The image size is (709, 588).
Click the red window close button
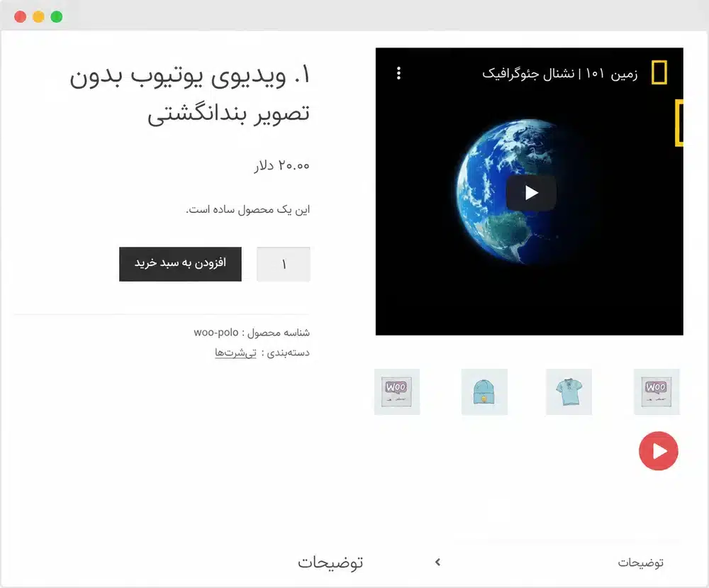[x=21, y=17]
